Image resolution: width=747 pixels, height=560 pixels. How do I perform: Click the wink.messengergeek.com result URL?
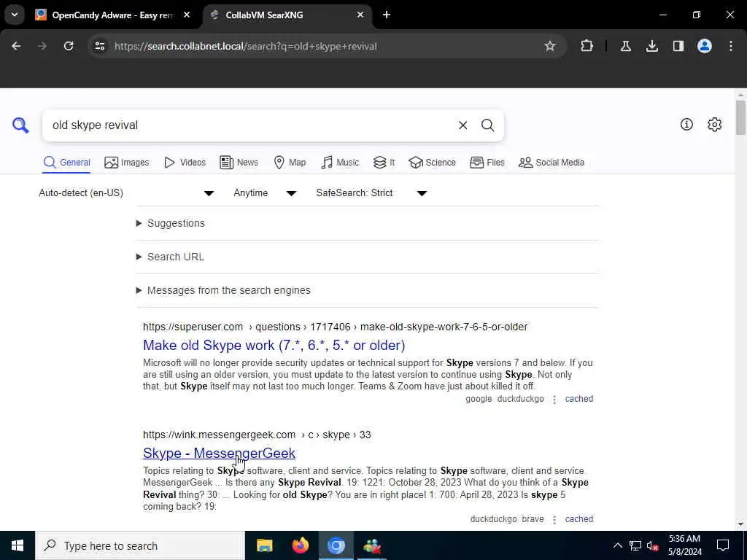[x=257, y=435]
